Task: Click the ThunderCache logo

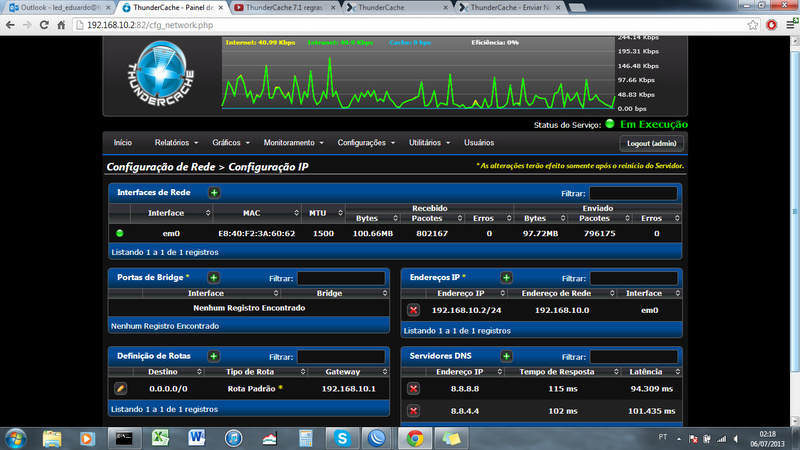Action: click(161, 74)
